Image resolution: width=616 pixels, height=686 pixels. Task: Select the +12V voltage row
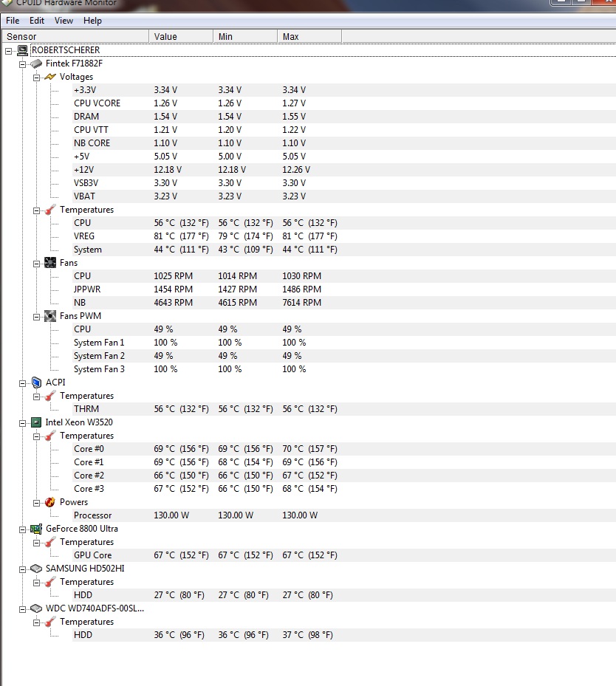344,170
